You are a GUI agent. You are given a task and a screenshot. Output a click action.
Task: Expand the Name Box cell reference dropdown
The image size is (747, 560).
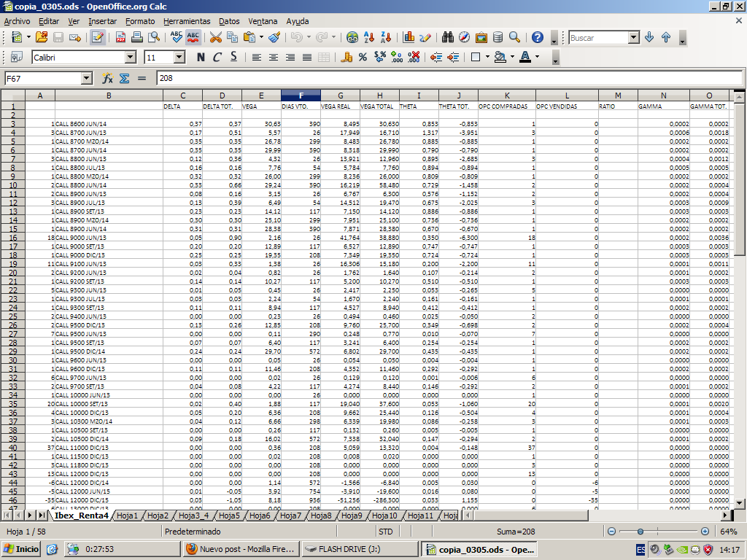tap(86, 78)
